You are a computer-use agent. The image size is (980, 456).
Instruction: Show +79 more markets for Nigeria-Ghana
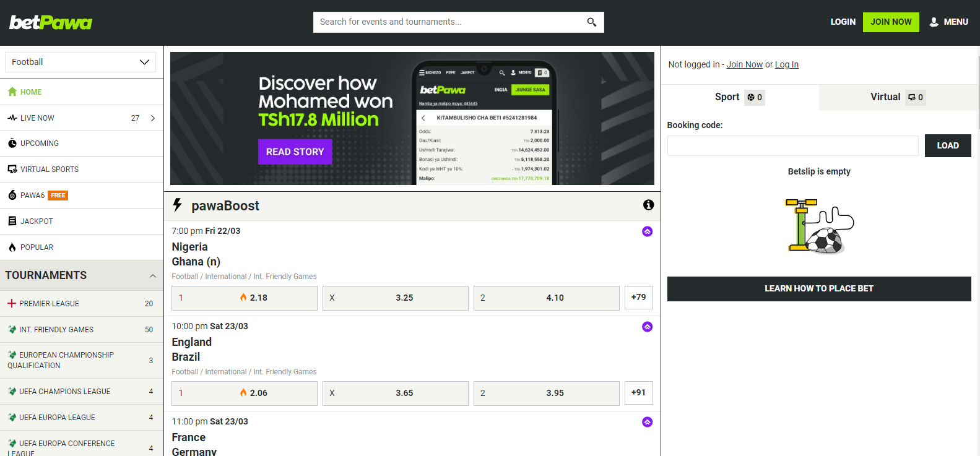tap(639, 298)
